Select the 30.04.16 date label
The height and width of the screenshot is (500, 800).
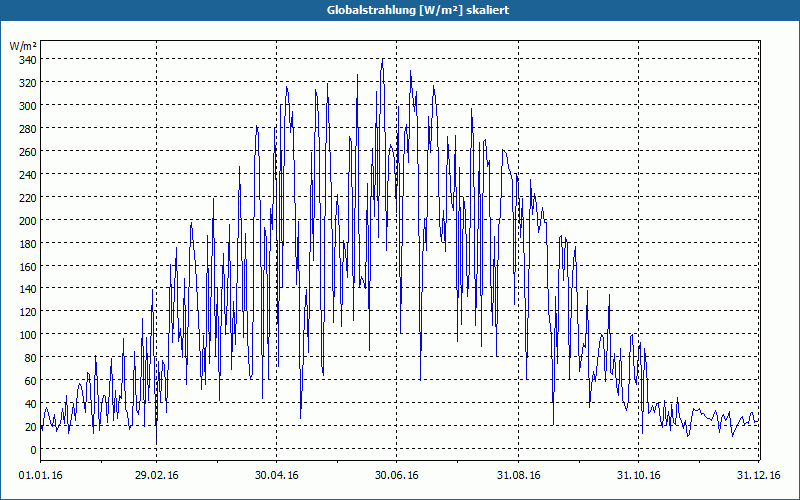(x=277, y=476)
